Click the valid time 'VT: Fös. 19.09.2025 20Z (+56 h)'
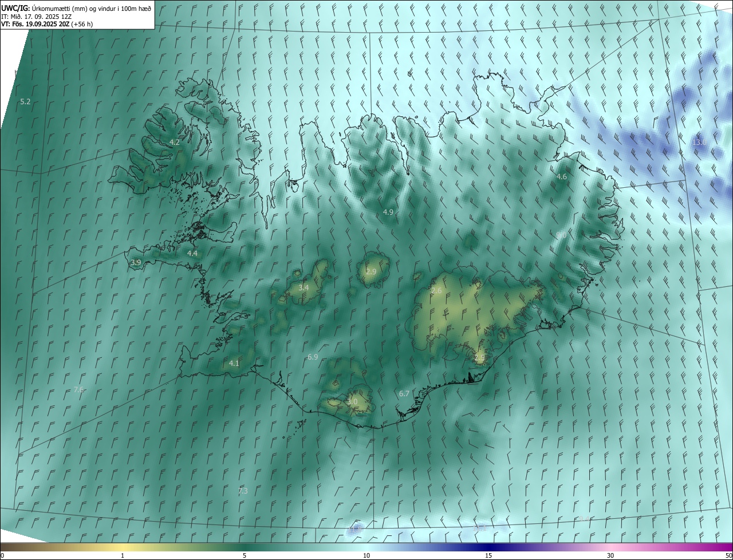The image size is (733, 560). point(47,24)
